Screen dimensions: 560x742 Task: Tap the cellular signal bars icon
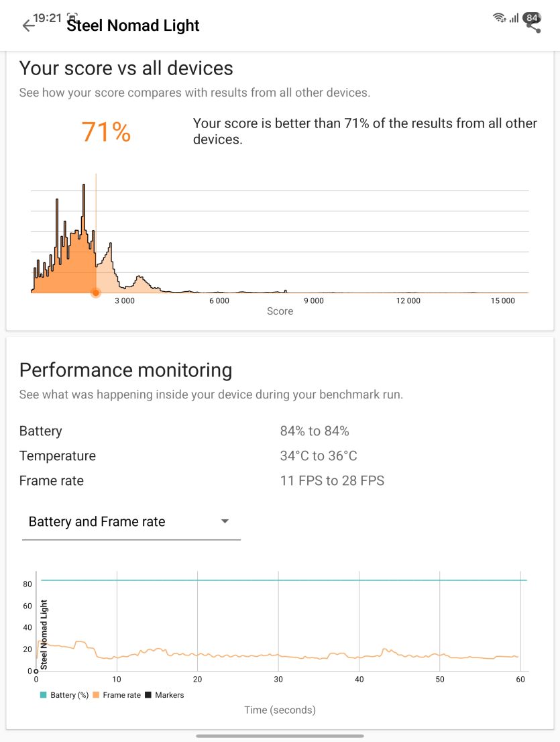514,18
